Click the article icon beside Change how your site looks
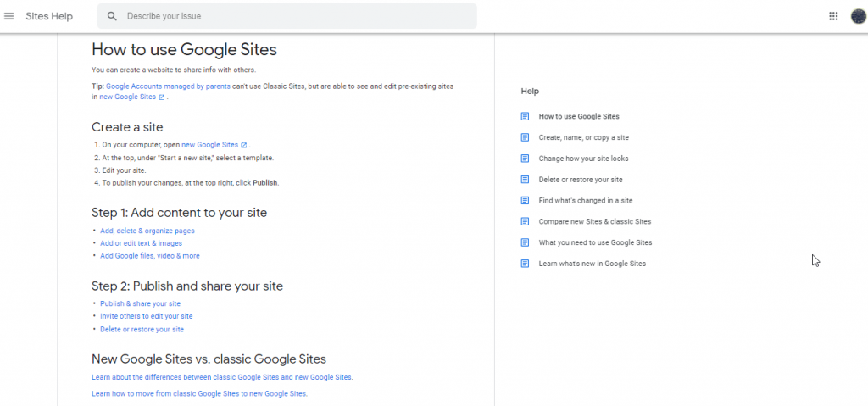The height and width of the screenshot is (406, 868). tap(525, 159)
